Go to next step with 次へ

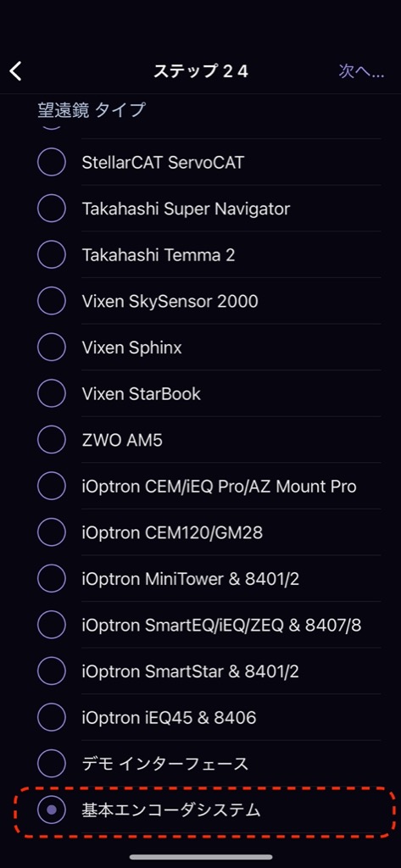361,71
